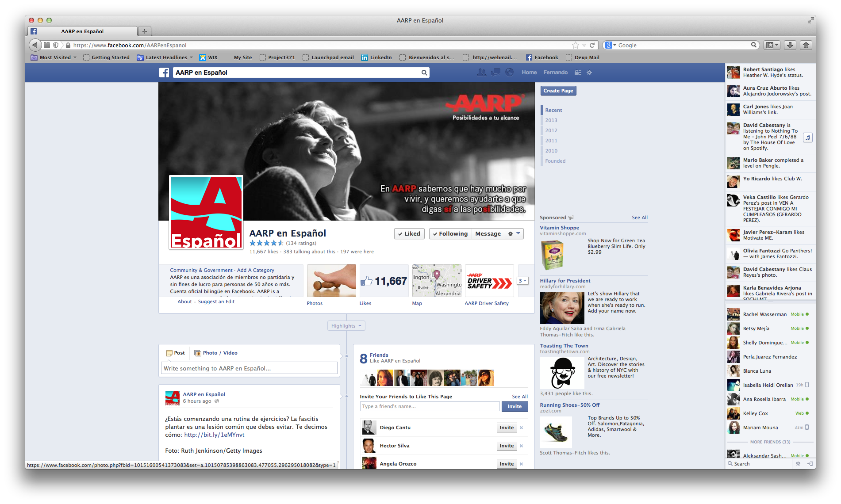Invite Diego Cantu to like the page
The height and width of the screenshot is (504, 841).
point(507,428)
